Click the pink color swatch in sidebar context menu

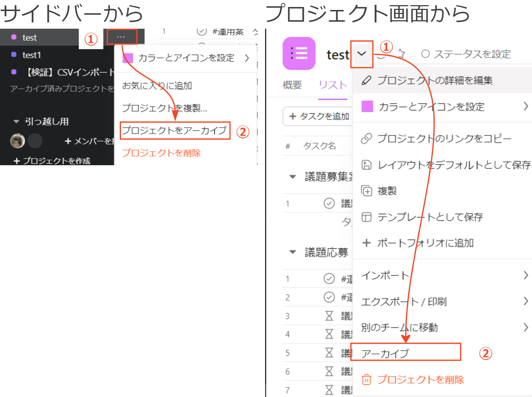[x=128, y=58]
